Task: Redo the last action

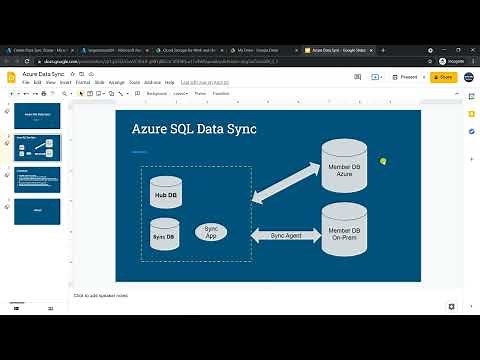Action: [35, 94]
